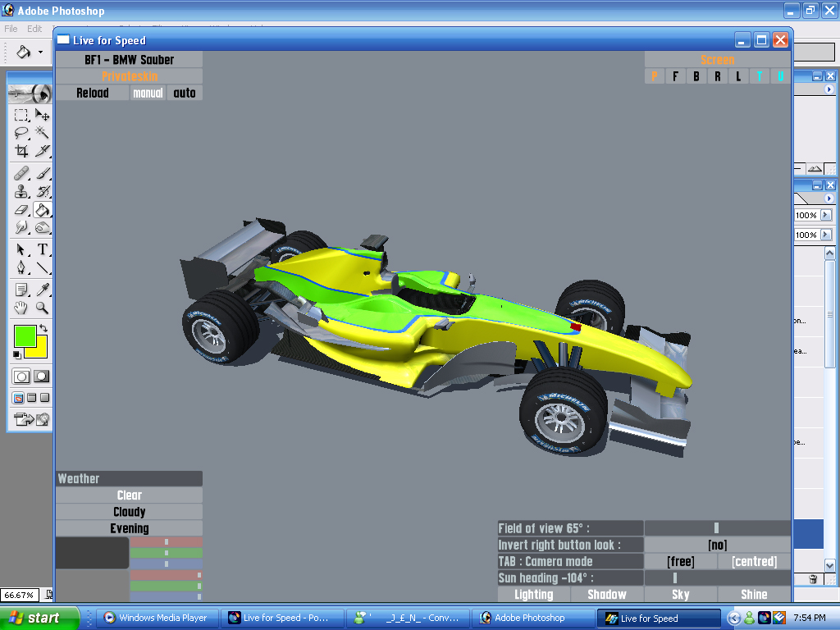Open the Windows Start button
Image resolution: width=840 pixels, height=630 pixels.
(x=39, y=618)
